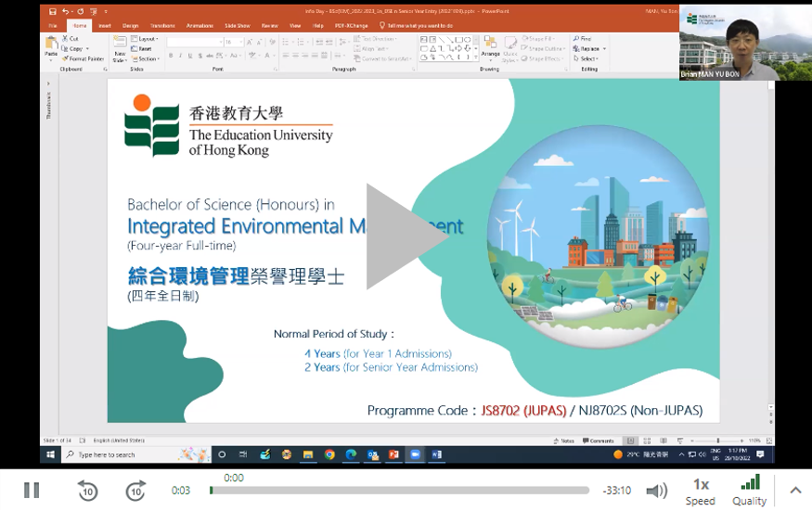Mute the video with speaker icon
The image size is (812, 511).
[657, 491]
